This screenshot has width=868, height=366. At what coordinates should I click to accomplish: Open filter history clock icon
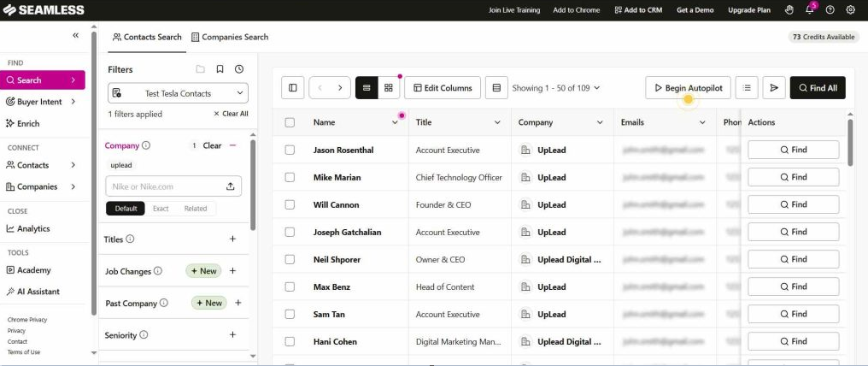tap(239, 69)
